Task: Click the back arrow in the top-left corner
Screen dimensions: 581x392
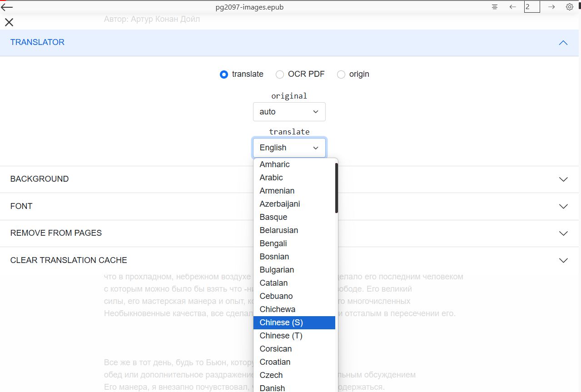Action: point(8,7)
